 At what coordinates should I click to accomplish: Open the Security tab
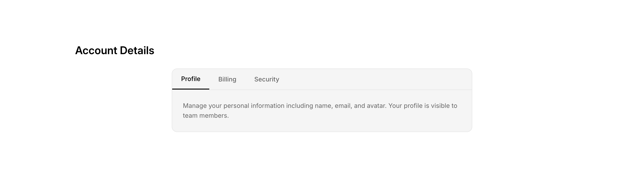pos(267,79)
